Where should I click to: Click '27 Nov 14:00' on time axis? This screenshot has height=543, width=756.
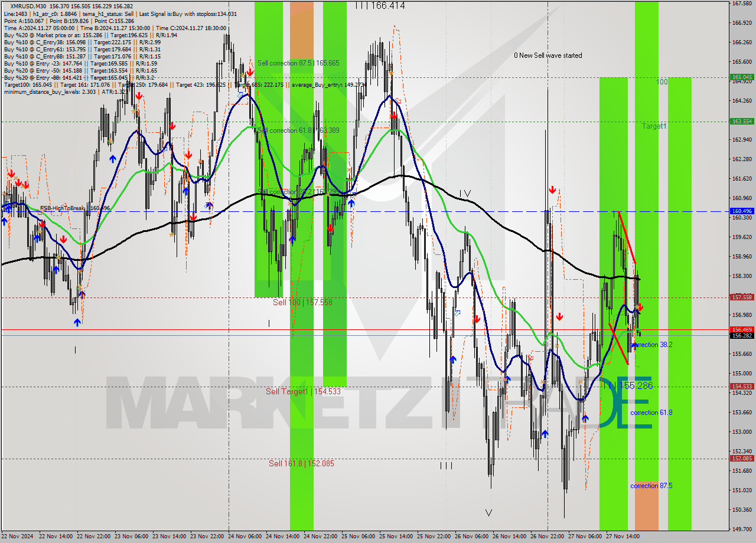tap(623, 537)
